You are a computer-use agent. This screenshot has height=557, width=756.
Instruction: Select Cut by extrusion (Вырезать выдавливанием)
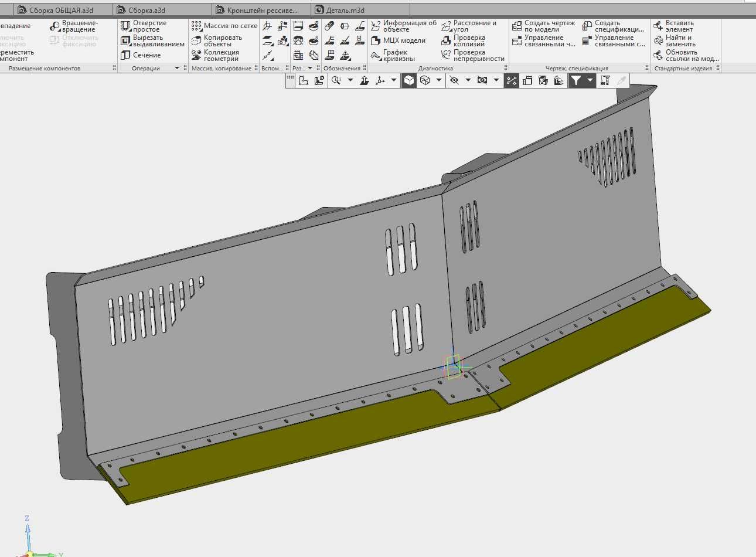click(x=152, y=40)
